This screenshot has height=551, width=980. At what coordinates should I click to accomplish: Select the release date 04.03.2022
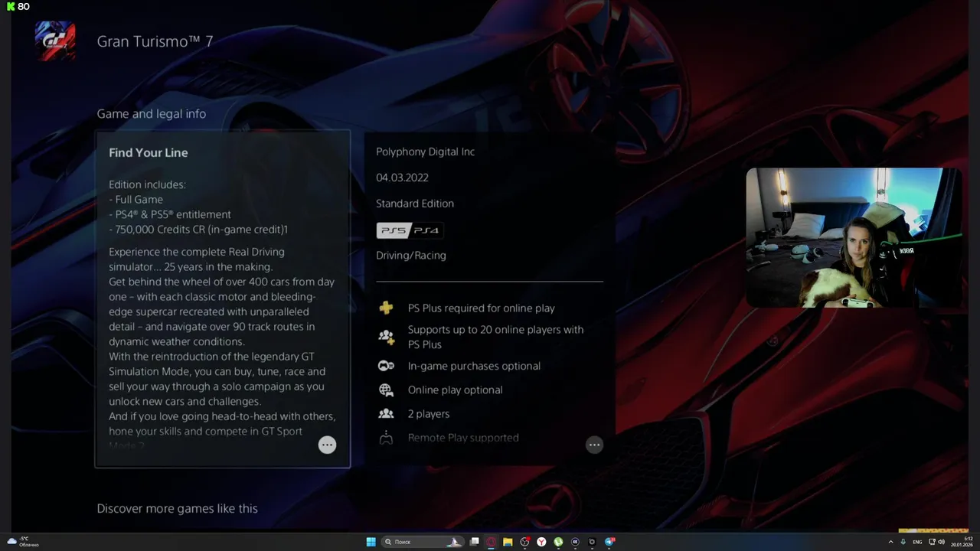402,178
